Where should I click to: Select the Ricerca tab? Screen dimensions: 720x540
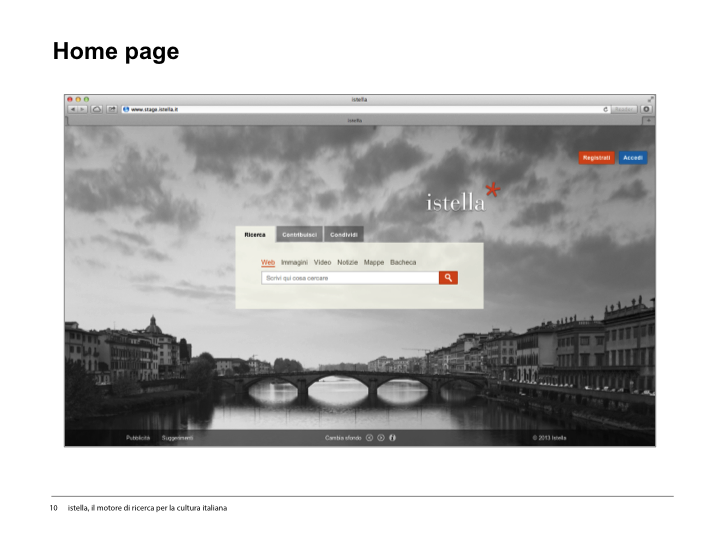tap(255, 235)
